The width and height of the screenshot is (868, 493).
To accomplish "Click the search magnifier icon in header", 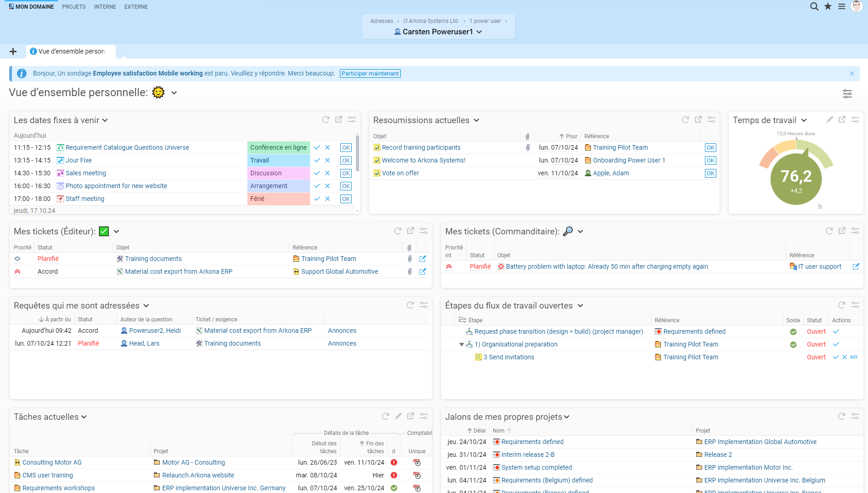I will (814, 6).
